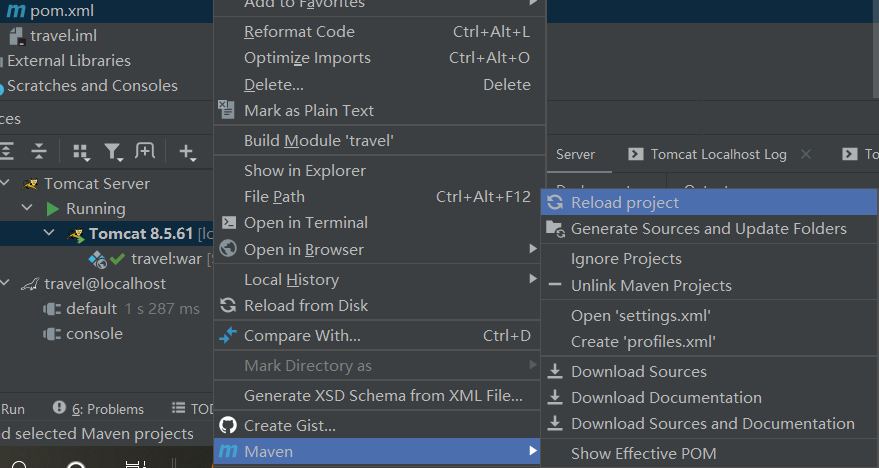The image size is (879, 468).
Task: Select Show in Explorer
Action: pyautogui.click(x=377, y=170)
